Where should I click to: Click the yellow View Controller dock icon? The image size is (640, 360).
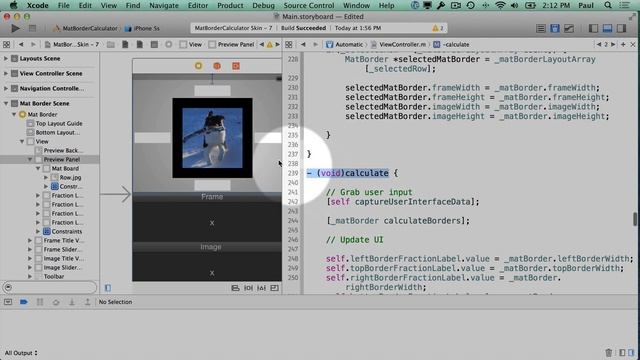point(198,66)
